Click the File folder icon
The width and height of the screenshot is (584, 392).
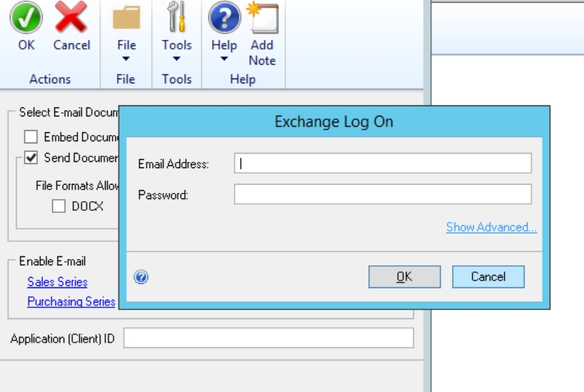click(x=126, y=18)
